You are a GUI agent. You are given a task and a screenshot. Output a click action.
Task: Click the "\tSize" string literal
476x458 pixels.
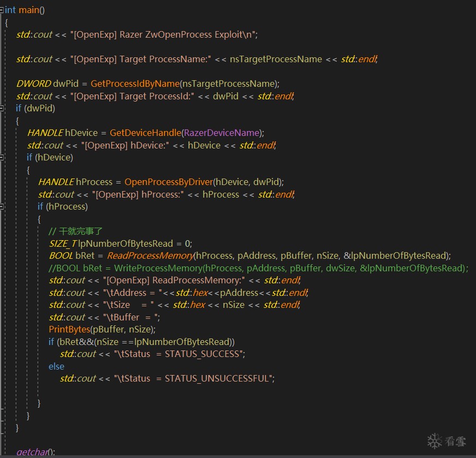[x=128, y=305]
